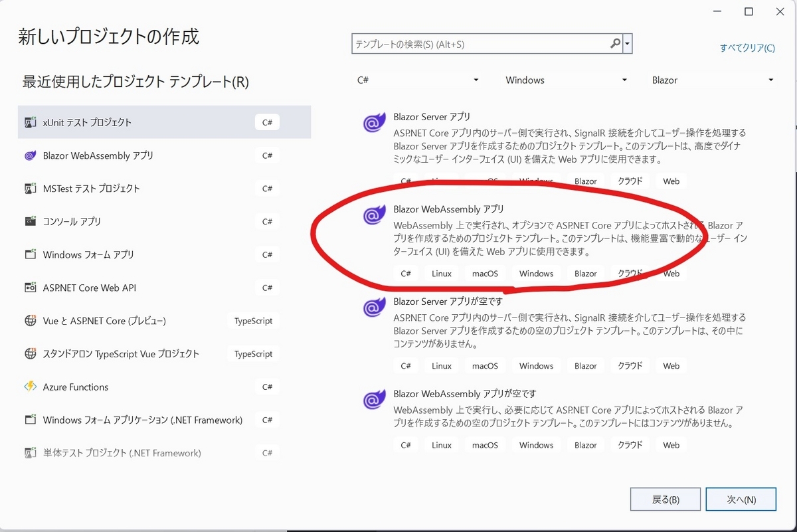Image resolution: width=797 pixels, height=532 pixels.
Task: Click the Blazor WebAssembly icon in recent templates
Action: [30, 155]
